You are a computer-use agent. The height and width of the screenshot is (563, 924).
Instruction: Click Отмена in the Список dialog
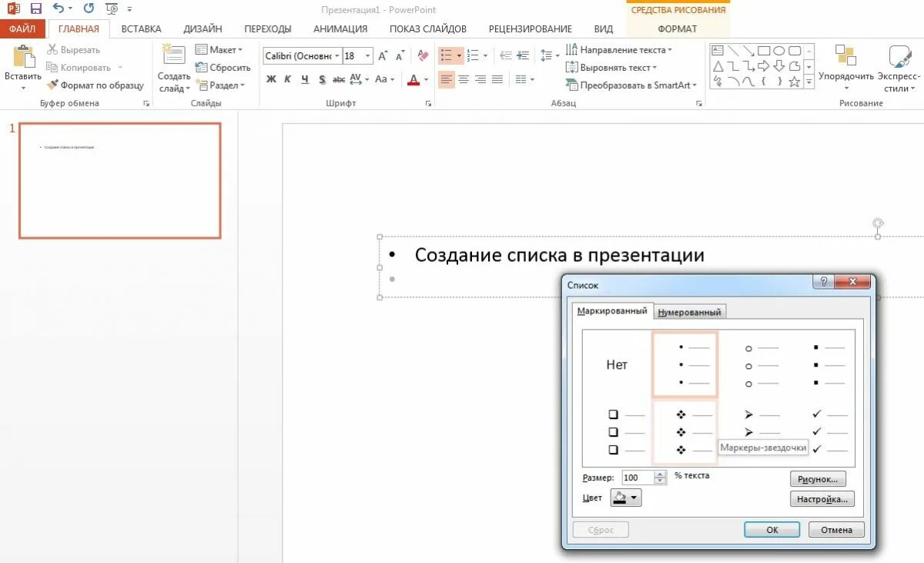[x=836, y=530]
